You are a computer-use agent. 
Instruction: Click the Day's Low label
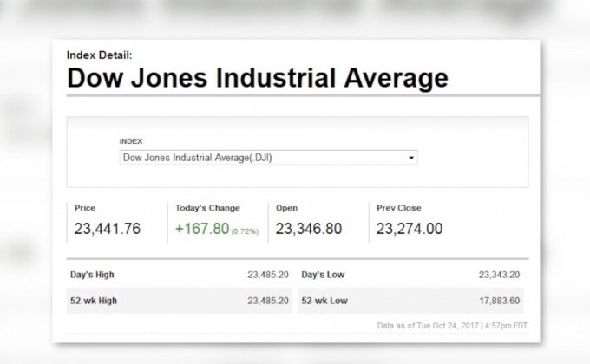click(x=322, y=275)
